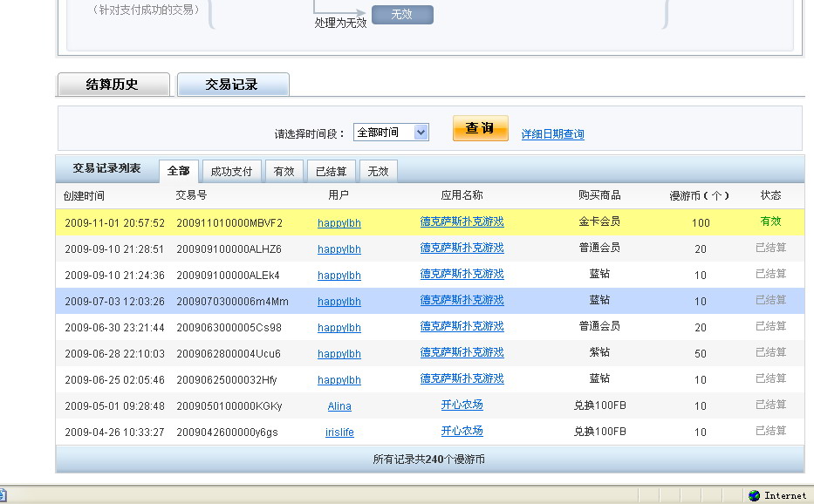Image resolution: width=814 pixels, height=504 pixels.
Task: Click the Internet zone globe icon
Action: 754,495
